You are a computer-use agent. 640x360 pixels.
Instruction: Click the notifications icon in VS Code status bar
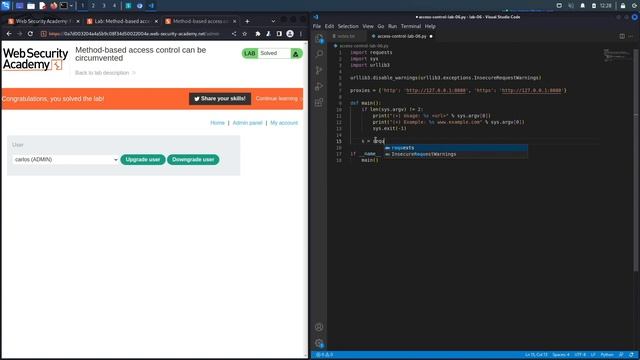point(632,355)
